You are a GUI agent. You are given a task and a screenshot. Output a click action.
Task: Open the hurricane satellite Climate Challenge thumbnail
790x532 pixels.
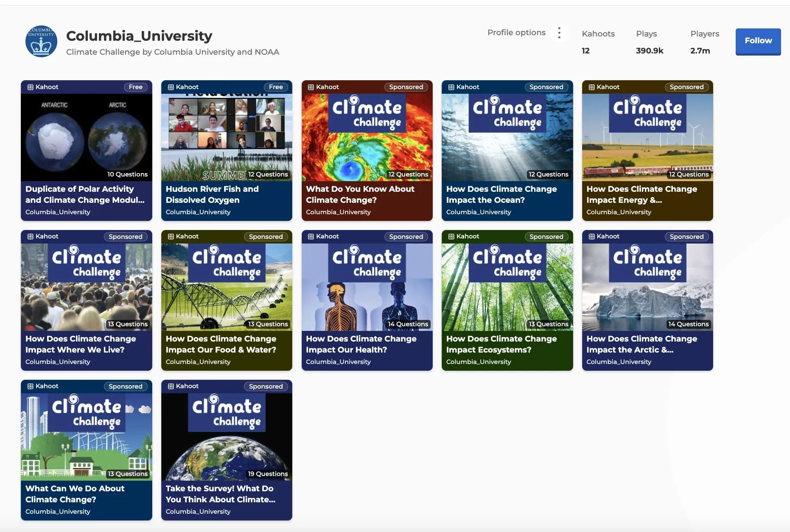367,137
